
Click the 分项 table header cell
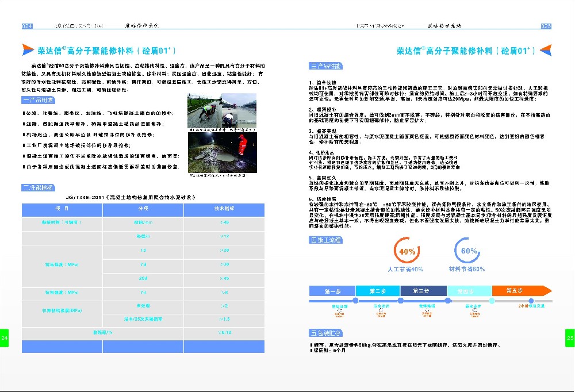143,209
